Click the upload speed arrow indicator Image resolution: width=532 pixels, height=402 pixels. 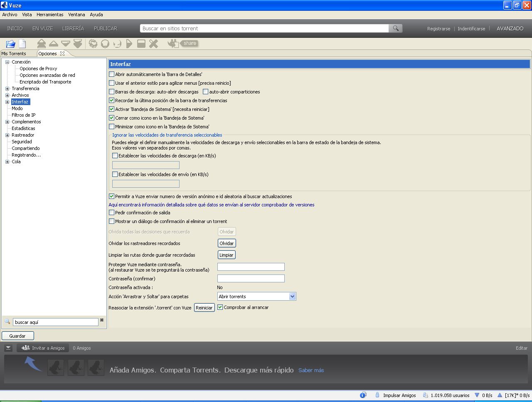[x=500, y=395]
